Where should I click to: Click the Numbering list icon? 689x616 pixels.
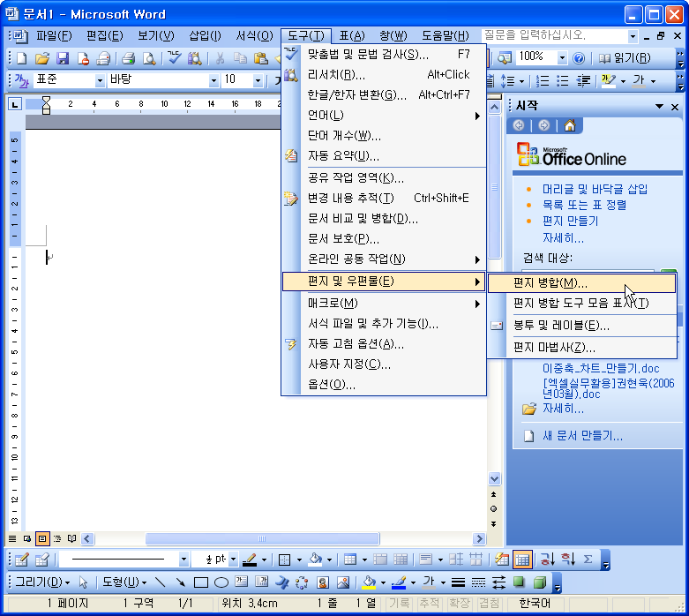(543, 81)
